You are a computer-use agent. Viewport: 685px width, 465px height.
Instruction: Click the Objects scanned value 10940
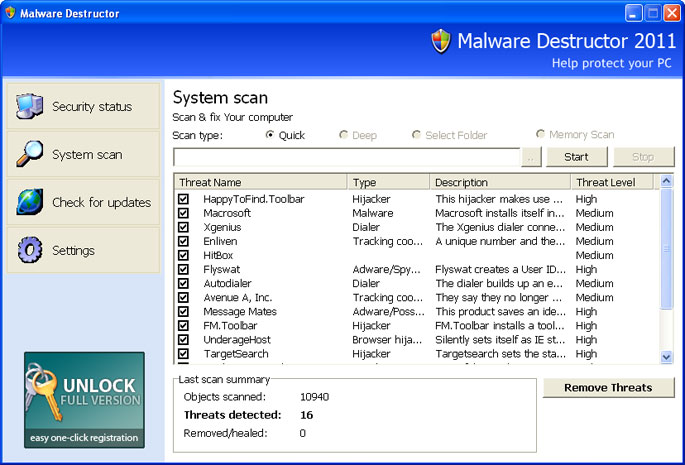pyautogui.click(x=315, y=397)
